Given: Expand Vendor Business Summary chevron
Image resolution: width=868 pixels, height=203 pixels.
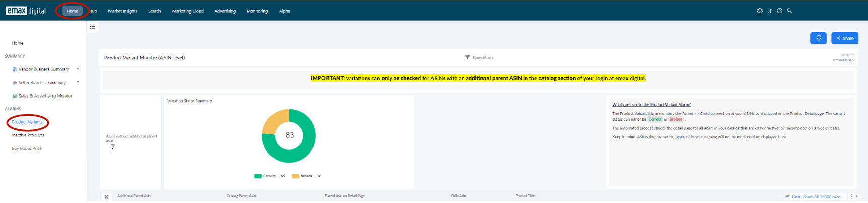Looking at the screenshot, I should 78,69.
